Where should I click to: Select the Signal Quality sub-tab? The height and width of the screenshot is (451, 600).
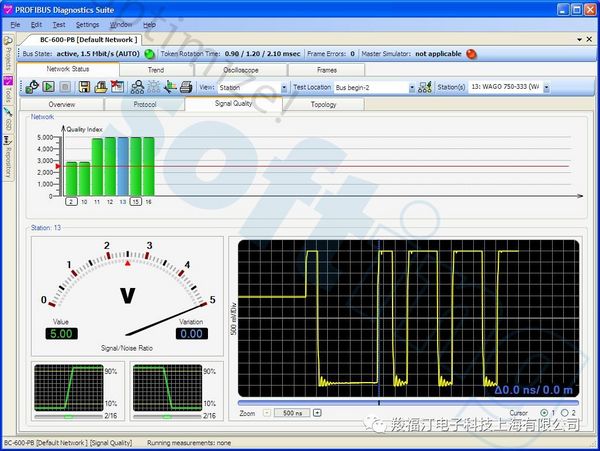click(233, 103)
